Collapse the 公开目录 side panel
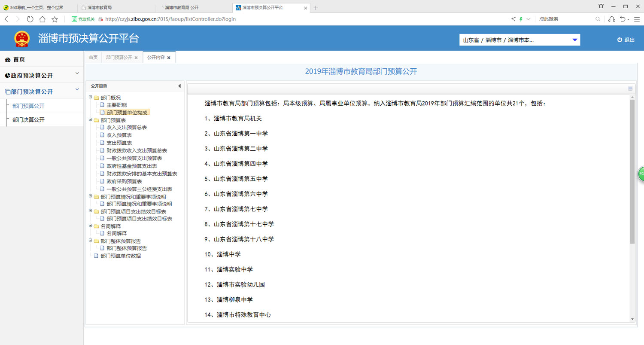 click(179, 86)
